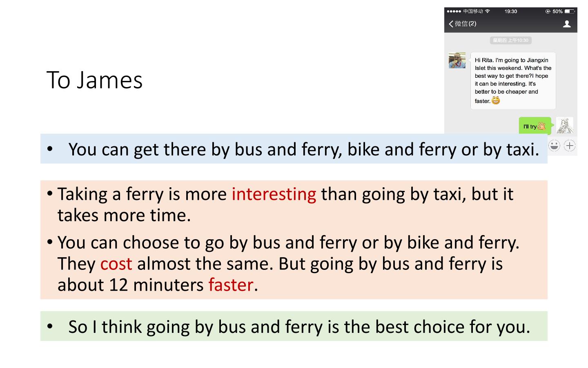Click the red word "cost"
588x368 pixels.
(x=116, y=264)
